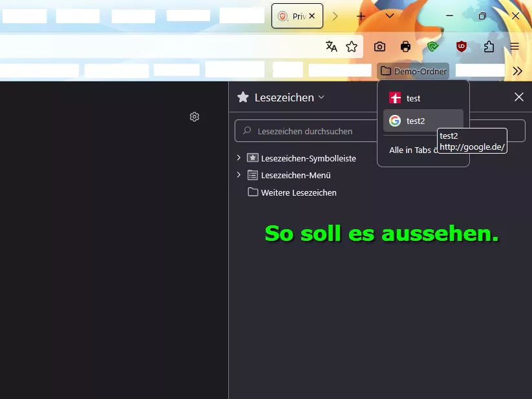Open the print toolbar icon
This screenshot has height=399, width=532.
pos(405,46)
